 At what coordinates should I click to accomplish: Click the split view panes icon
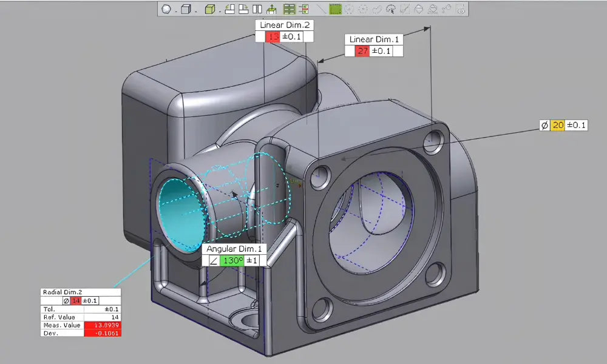coord(257,9)
